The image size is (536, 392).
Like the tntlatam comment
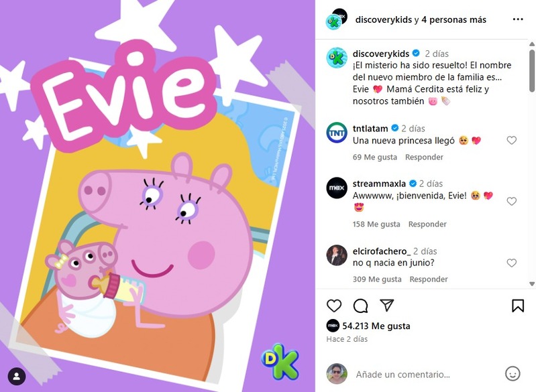pos(511,140)
